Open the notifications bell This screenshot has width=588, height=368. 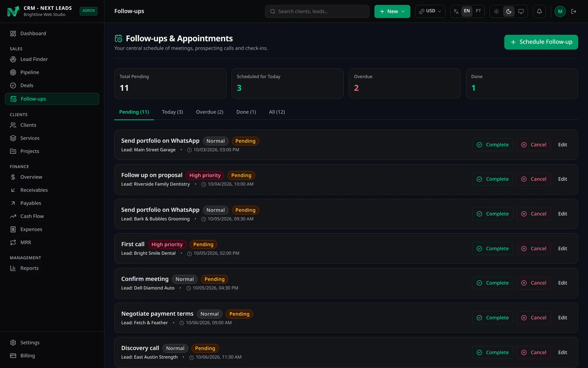pos(539,11)
